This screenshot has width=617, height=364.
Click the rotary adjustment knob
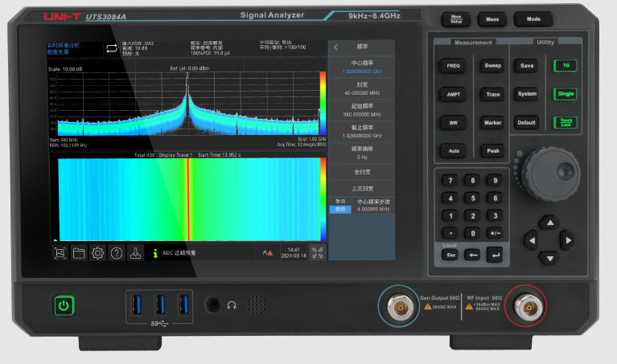click(x=551, y=174)
